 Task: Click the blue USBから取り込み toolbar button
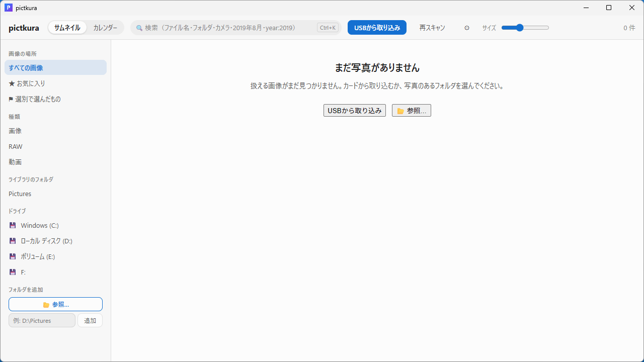[377, 28]
